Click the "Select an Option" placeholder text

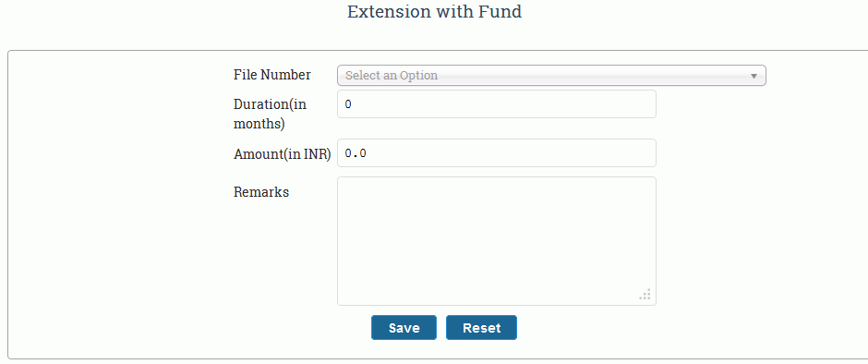[x=392, y=76]
